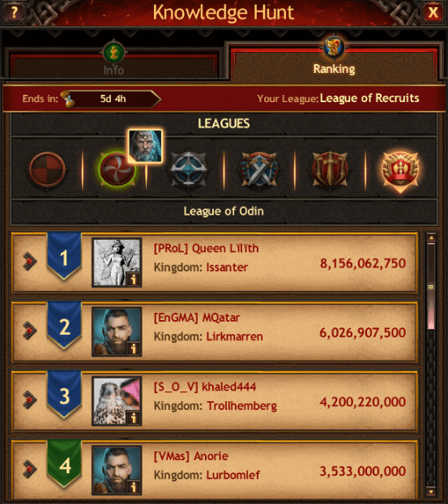Select the red sword shield league emblem
Image resolution: width=448 pixels, height=504 pixels.
(330, 169)
